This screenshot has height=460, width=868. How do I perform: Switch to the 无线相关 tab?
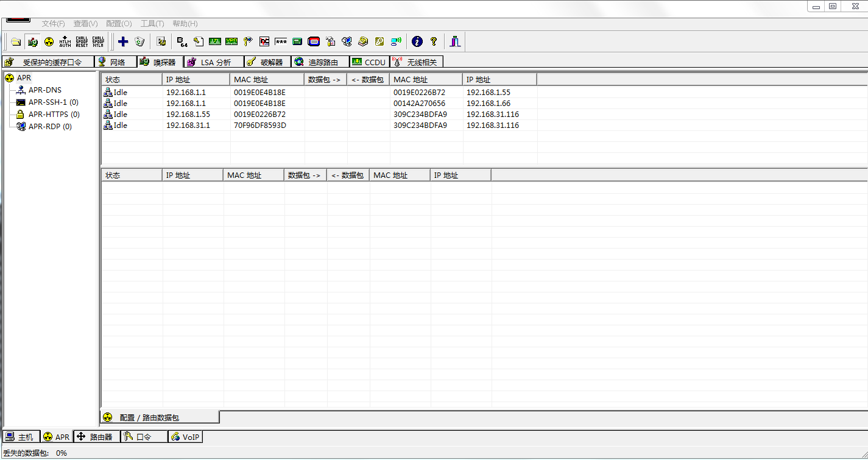pyautogui.click(x=417, y=62)
